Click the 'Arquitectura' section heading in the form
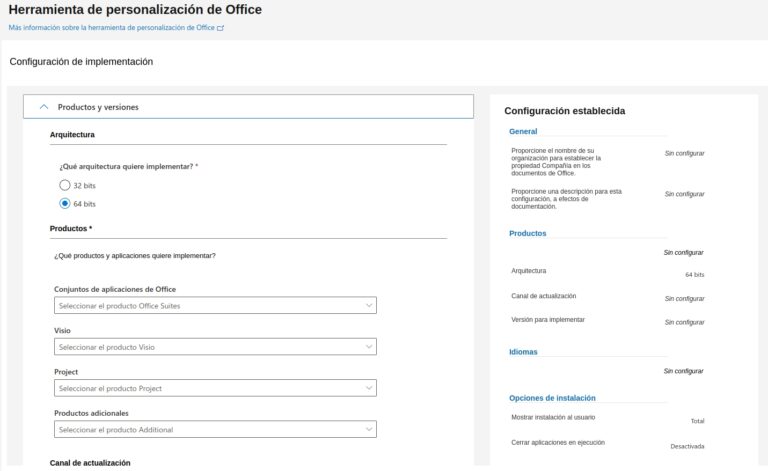The image size is (768, 471). [x=72, y=135]
